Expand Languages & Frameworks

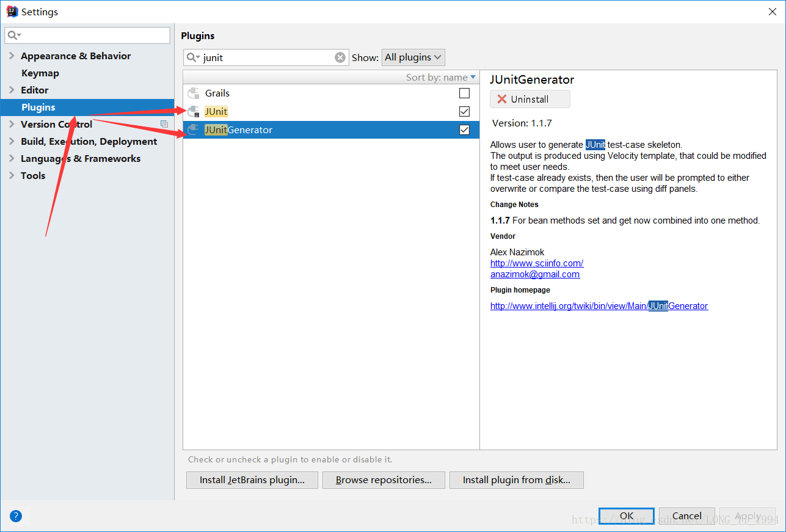click(12, 158)
